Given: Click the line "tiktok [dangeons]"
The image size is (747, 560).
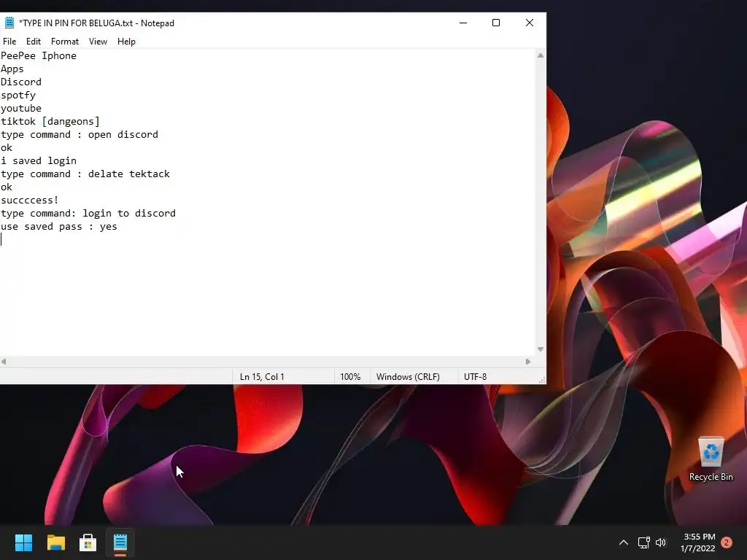Looking at the screenshot, I should click(50, 122).
